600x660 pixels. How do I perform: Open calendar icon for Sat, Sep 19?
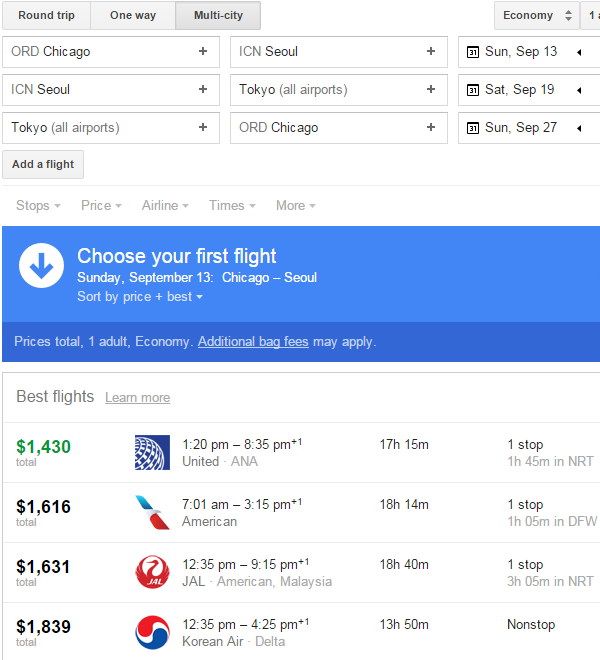473,90
